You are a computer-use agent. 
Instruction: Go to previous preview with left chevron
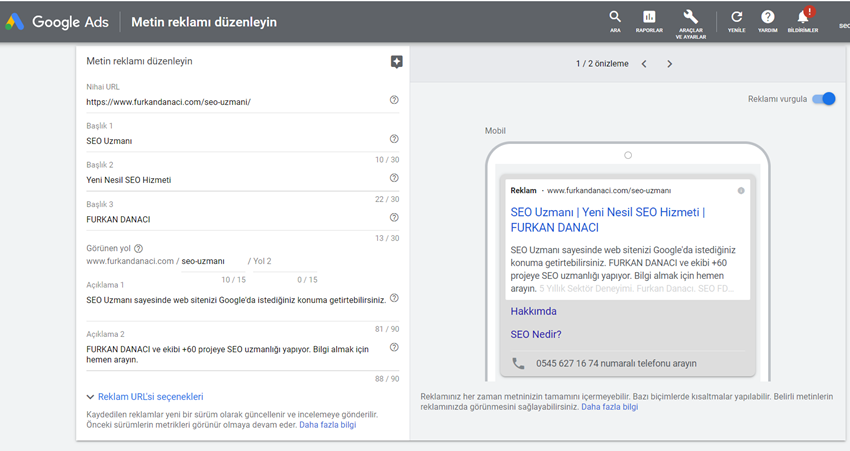(644, 64)
